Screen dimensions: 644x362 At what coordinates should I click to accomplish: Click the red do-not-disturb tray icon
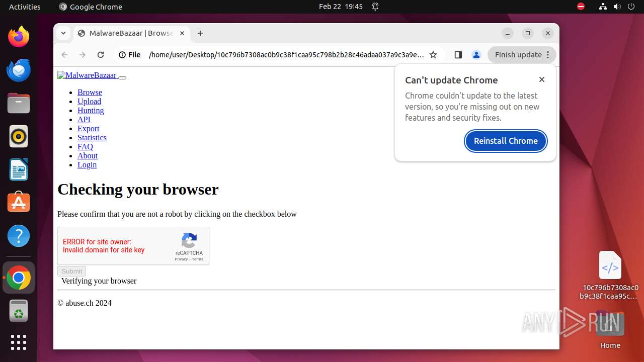(581, 7)
